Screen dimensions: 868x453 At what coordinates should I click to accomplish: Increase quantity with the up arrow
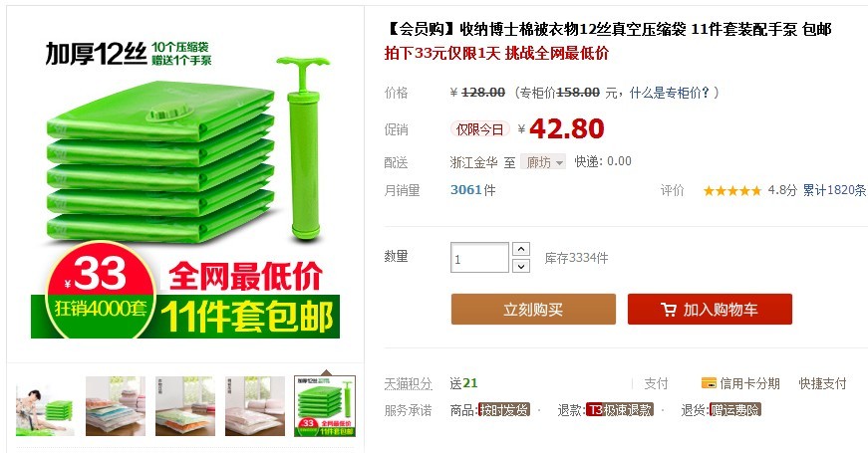[521, 249]
